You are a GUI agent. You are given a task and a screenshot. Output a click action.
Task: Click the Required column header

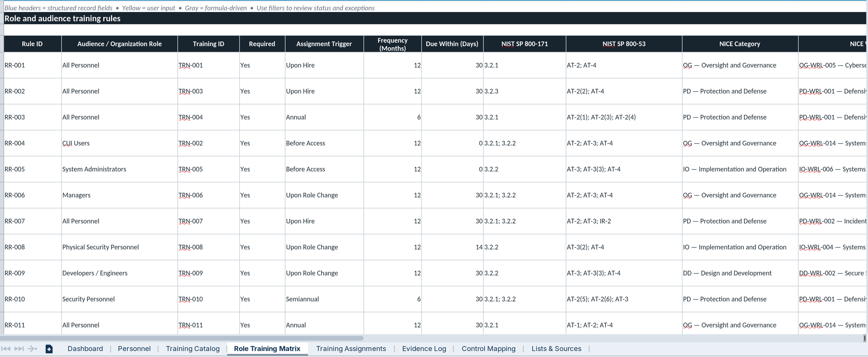[262, 44]
